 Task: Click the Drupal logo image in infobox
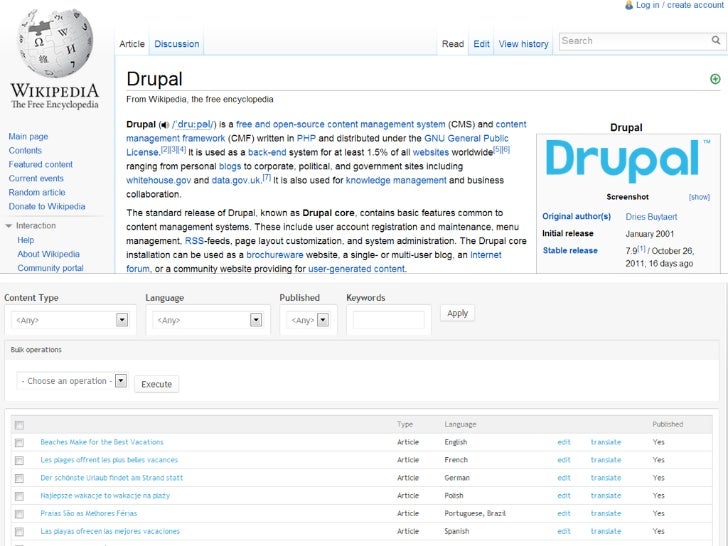tap(628, 161)
